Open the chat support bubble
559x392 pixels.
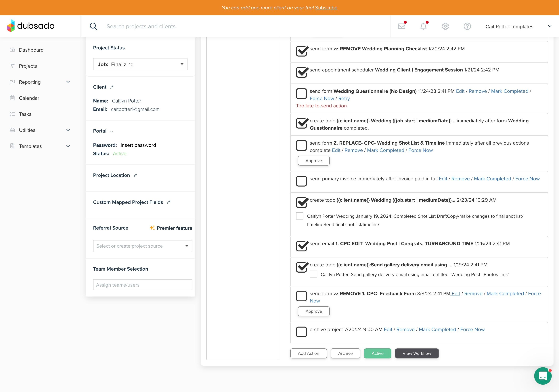coord(543,376)
